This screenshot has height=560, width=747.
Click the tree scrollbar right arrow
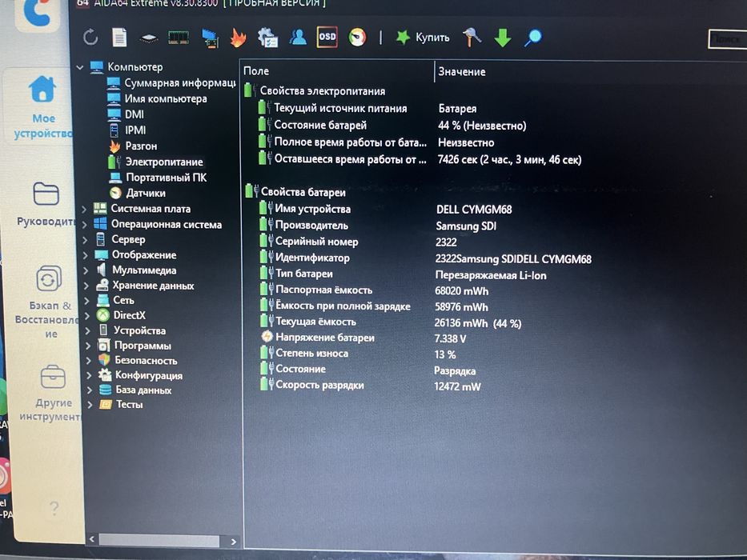coord(233,542)
